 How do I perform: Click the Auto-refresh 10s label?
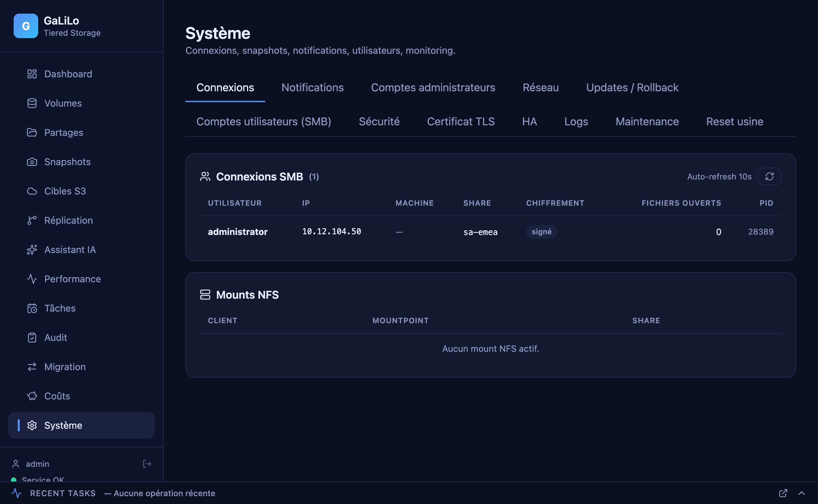(x=719, y=176)
